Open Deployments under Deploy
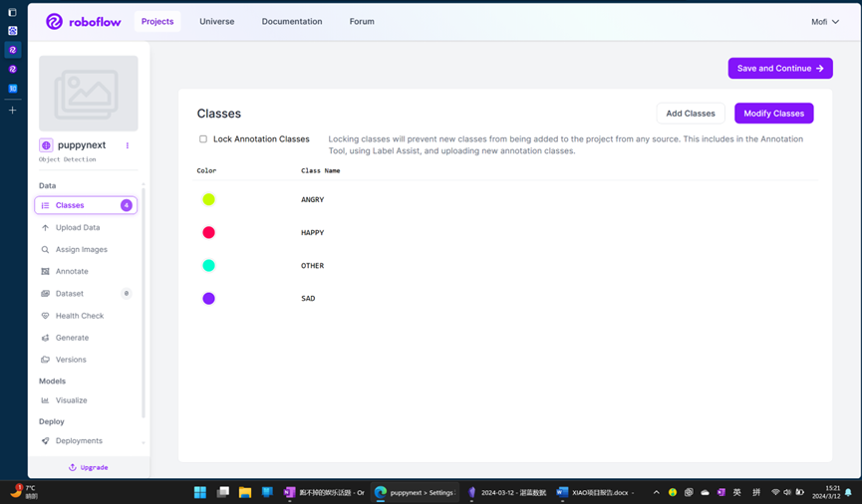Image resolution: width=862 pixels, height=504 pixels. click(79, 441)
